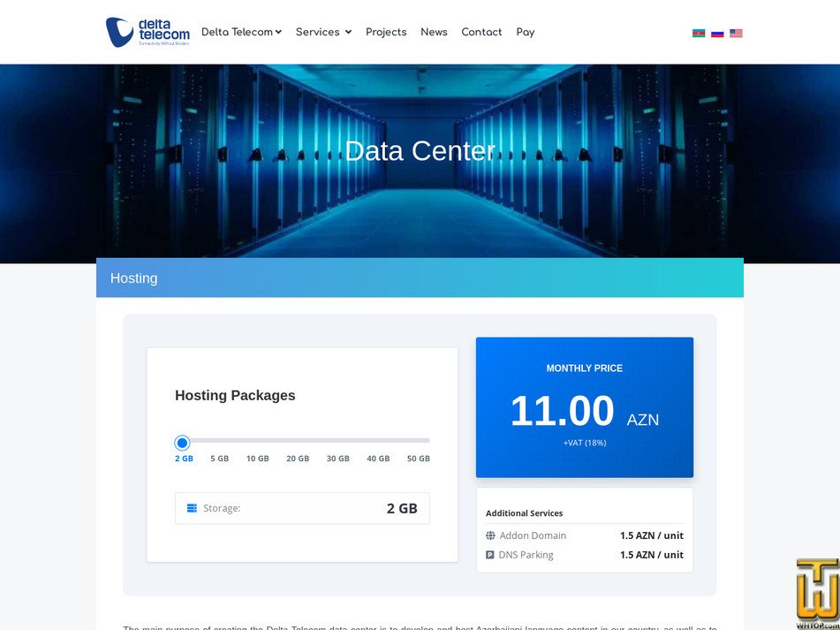This screenshot has height=630, width=840.
Task: Click the Delta Telecom logo
Action: pyautogui.click(x=148, y=32)
